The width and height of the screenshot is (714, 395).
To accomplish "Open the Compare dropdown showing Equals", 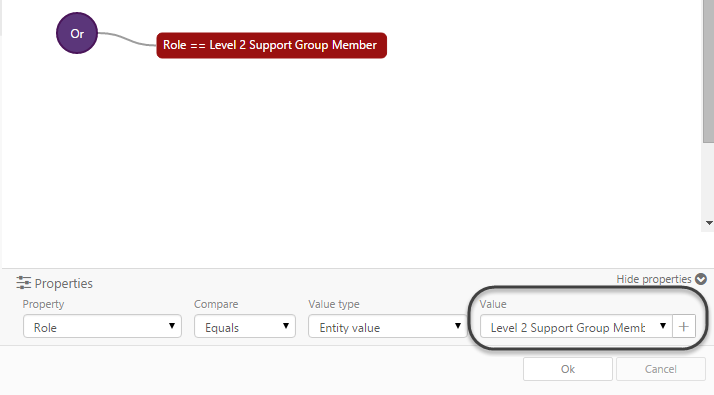I will (245, 326).
